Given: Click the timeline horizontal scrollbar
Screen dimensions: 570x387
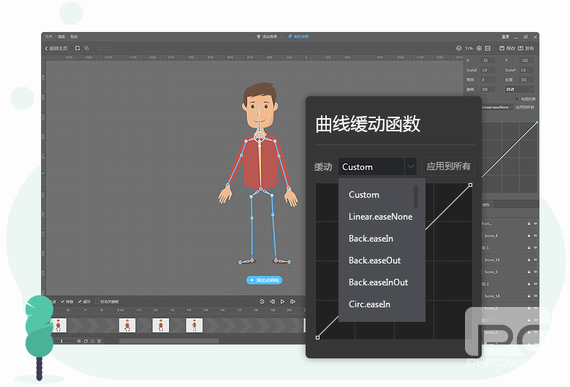Looking at the screenshot, I should coord(169,341).
